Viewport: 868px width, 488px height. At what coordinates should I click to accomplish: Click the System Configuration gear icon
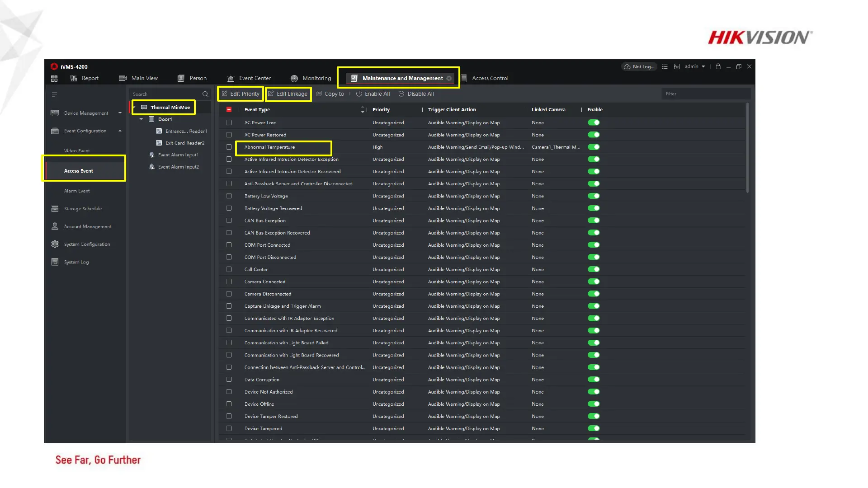(x=55, y=244)
